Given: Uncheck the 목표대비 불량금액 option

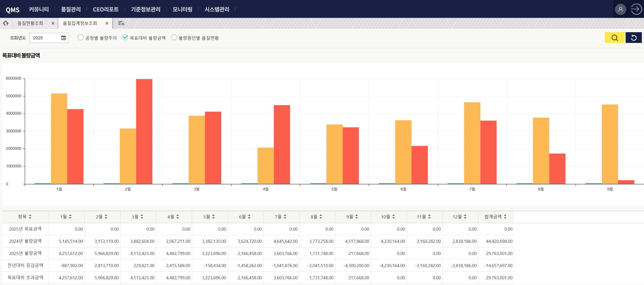Looking at the screenshot, I should pos(125,37).
